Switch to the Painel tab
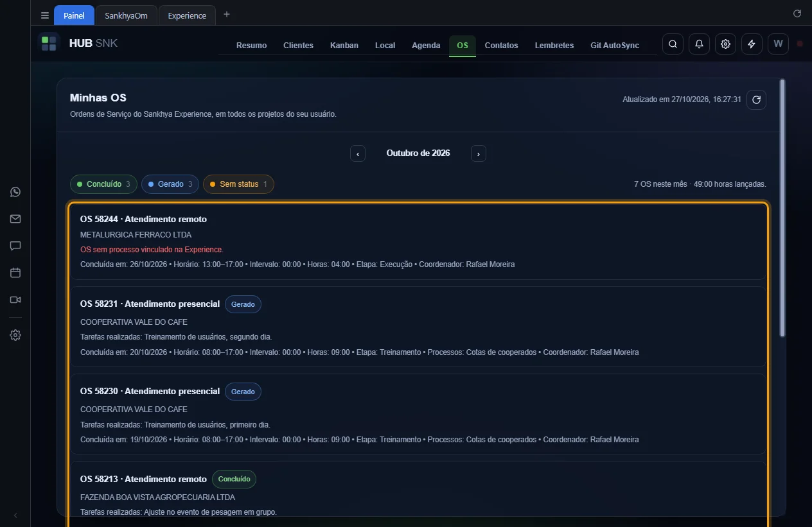Image resolution: width=812 pixels, height=527 pixels. pyautogui.click(x=74, y=15)
